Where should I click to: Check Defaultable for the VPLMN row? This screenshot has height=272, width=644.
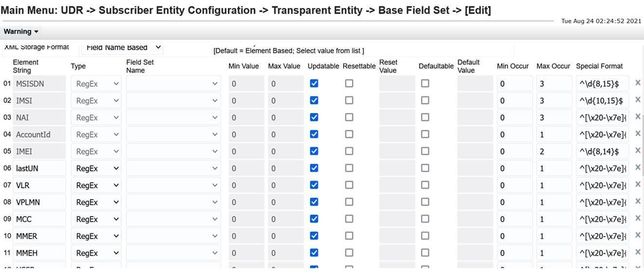425,202
